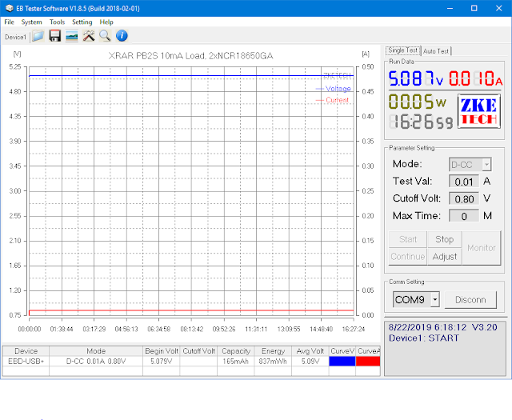Click the Avg Volt column header
512x420 pixels.
pos(310,351)
